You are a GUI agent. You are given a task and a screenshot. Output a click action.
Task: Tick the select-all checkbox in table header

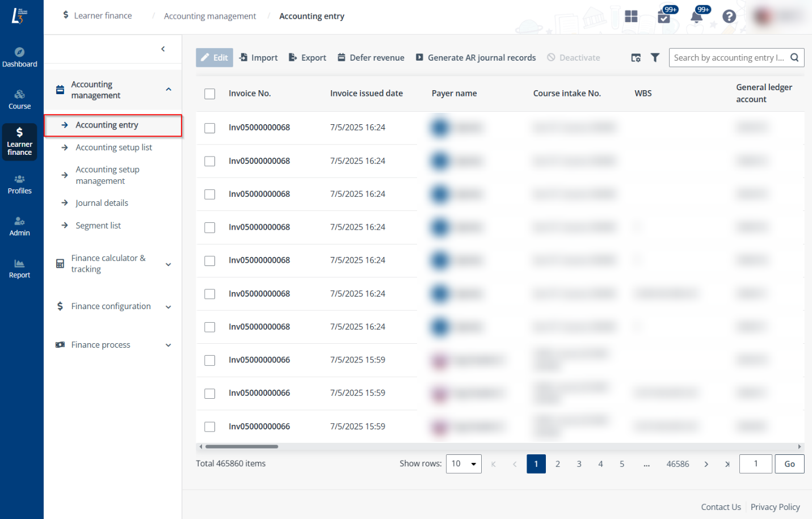[210, 94]
